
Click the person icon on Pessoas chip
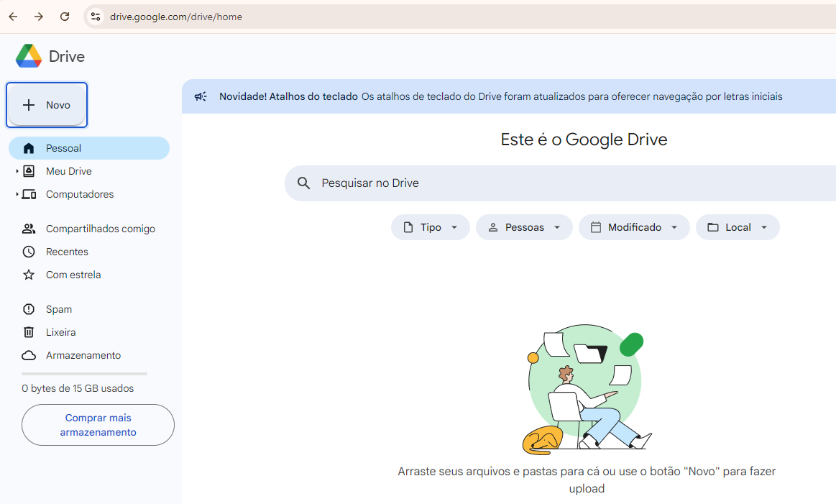(493, 227)
